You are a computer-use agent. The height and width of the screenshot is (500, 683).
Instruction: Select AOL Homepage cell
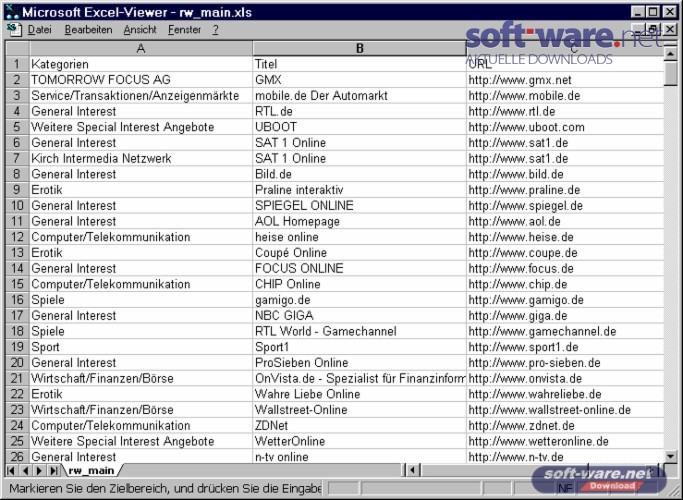pos(359,221)
